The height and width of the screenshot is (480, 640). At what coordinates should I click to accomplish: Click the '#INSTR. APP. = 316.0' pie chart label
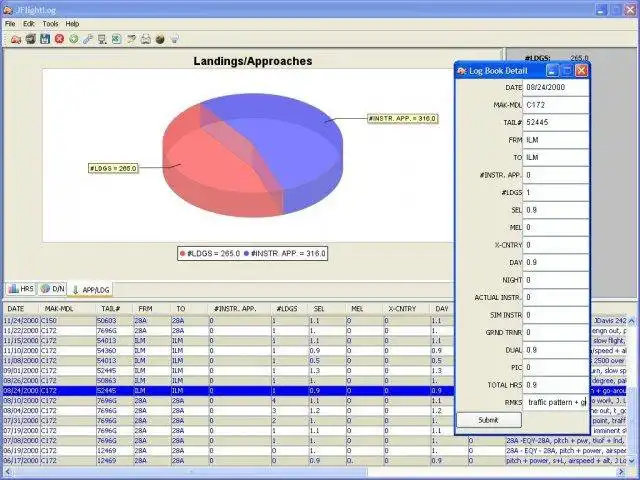(403, 119)
